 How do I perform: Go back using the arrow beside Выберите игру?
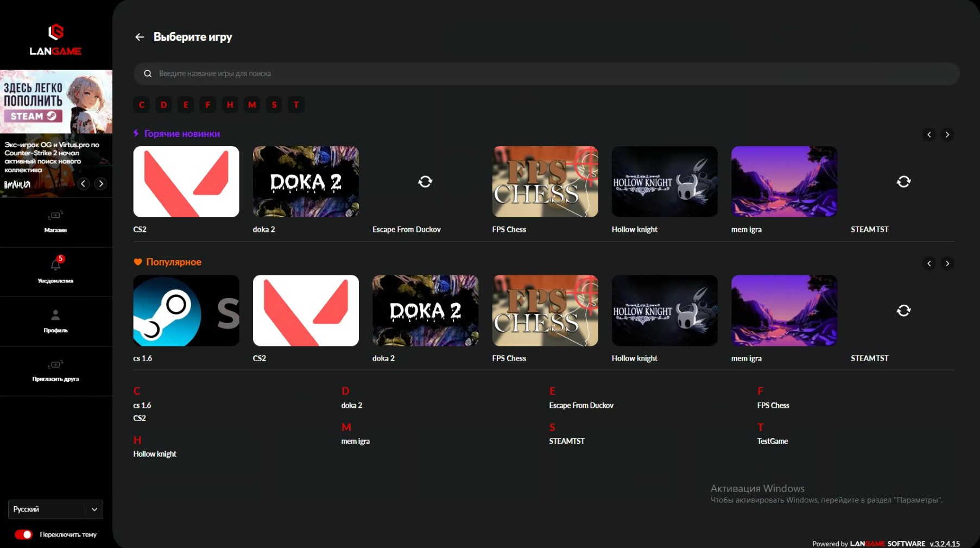[x=140, y=37]
